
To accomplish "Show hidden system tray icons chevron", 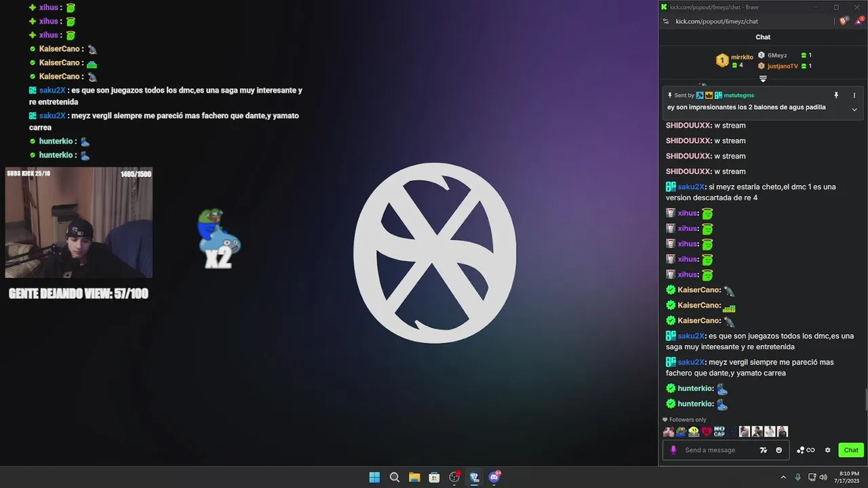I will (x=783, y=477).
